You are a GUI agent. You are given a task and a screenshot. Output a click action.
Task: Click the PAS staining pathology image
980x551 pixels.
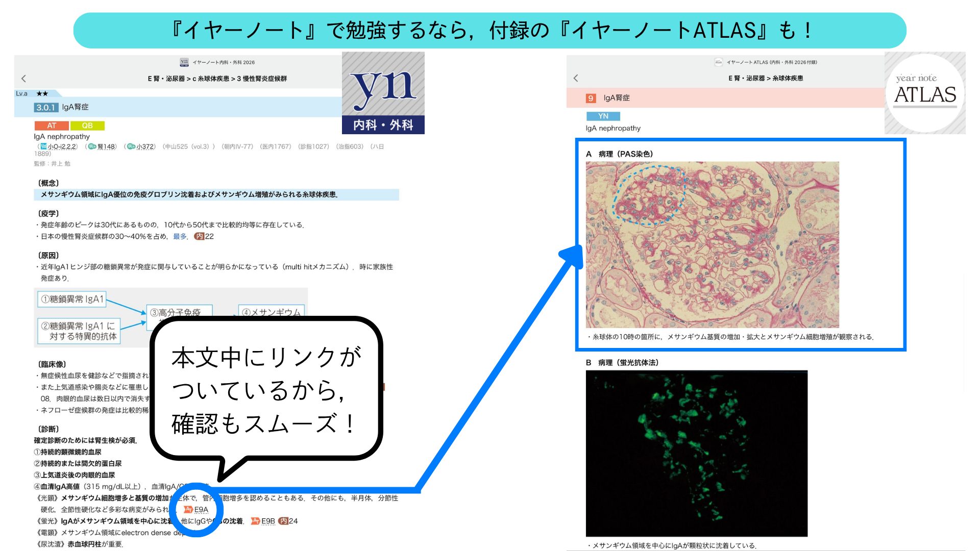tap(713, 245)
